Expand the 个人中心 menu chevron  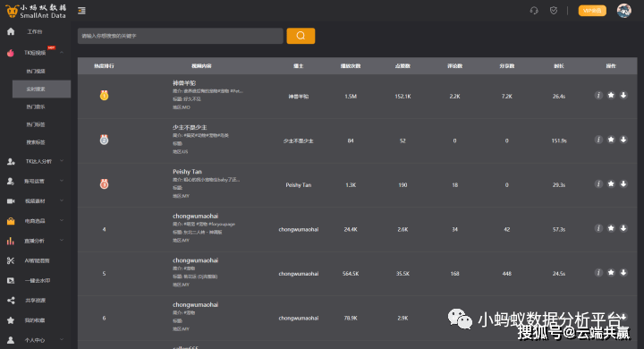pos(62,339)
